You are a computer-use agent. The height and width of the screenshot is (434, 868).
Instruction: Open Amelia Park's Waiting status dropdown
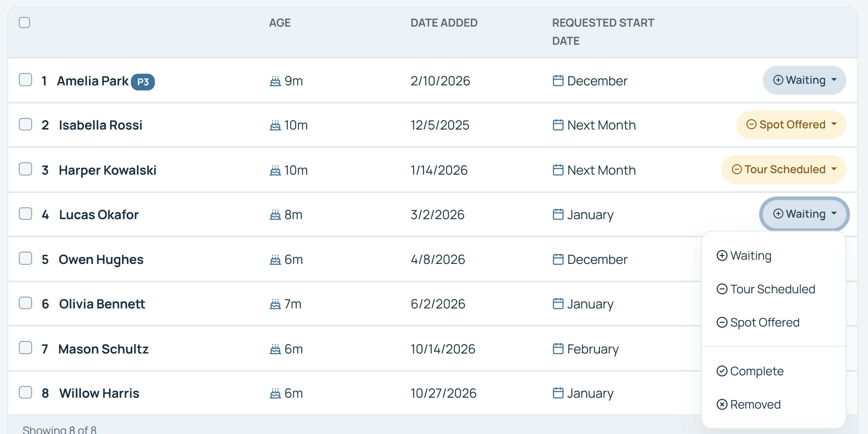click(x=804, y=80)
